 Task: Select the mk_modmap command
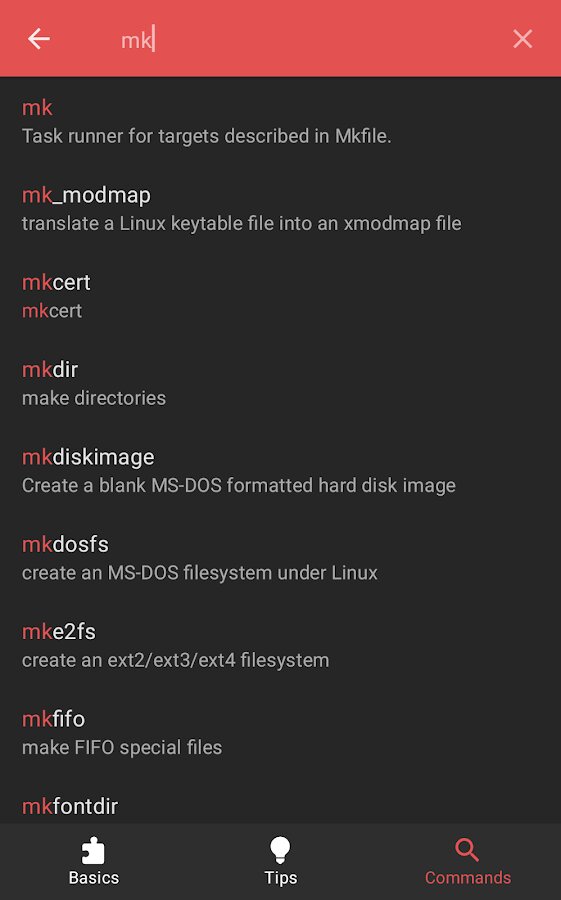pos(280,209)
